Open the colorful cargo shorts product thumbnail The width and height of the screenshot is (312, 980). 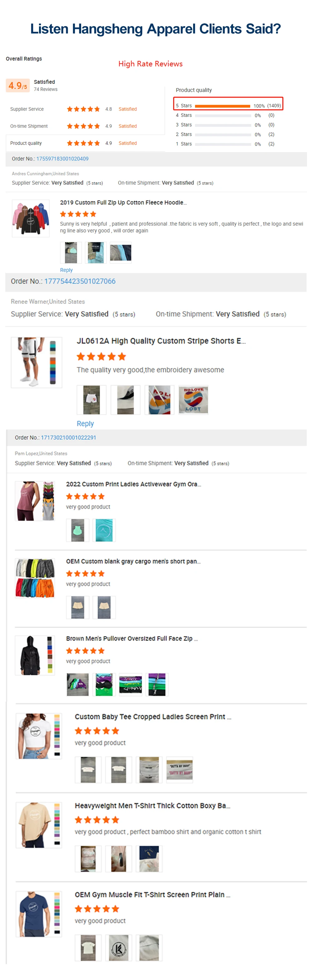[35, 578]
